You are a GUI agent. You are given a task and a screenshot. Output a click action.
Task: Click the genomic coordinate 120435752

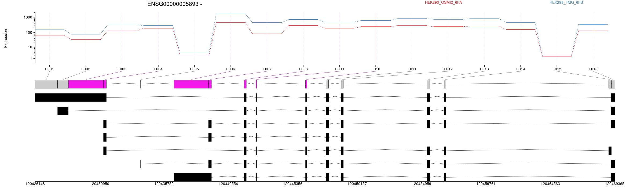[x=164, y=184]
